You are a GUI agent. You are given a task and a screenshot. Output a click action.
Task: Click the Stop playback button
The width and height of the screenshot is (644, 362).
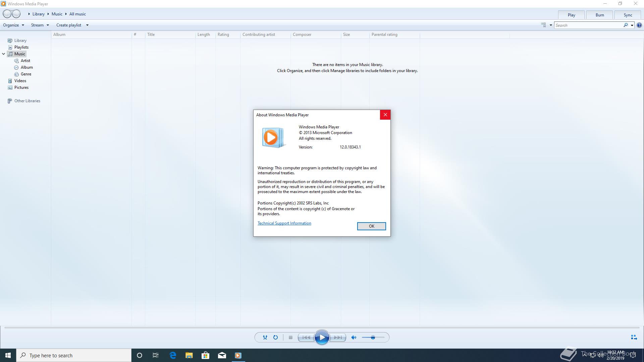(290, 338)
